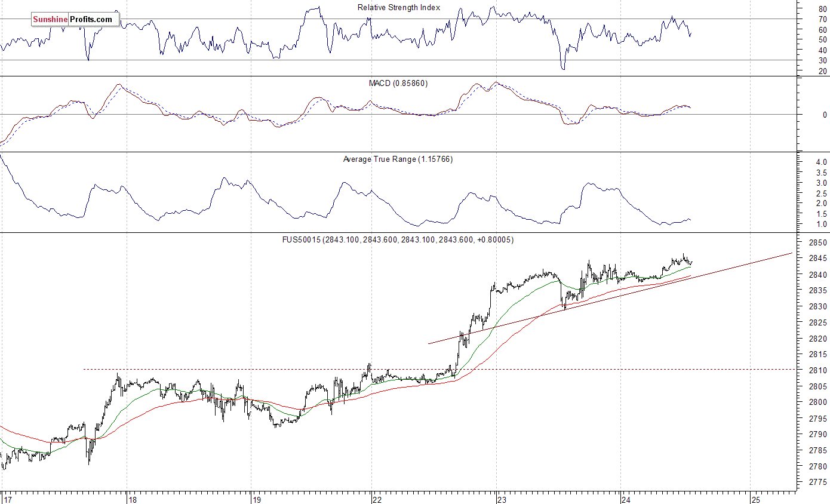This screenshot has width=830, height=504.
Task: Click the 2825 price axis label
Action: click(817, 322)
